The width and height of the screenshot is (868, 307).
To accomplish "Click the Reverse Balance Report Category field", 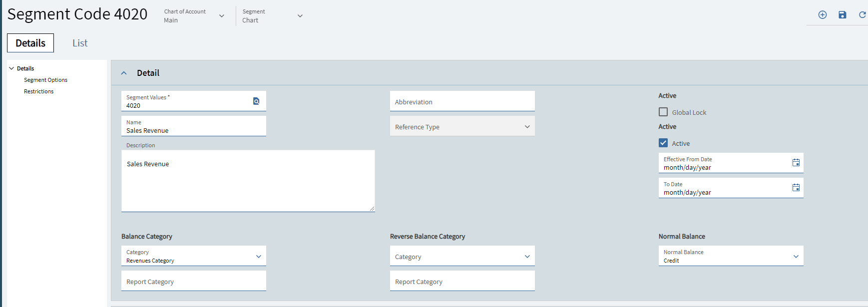I will [x=462, y=281].
